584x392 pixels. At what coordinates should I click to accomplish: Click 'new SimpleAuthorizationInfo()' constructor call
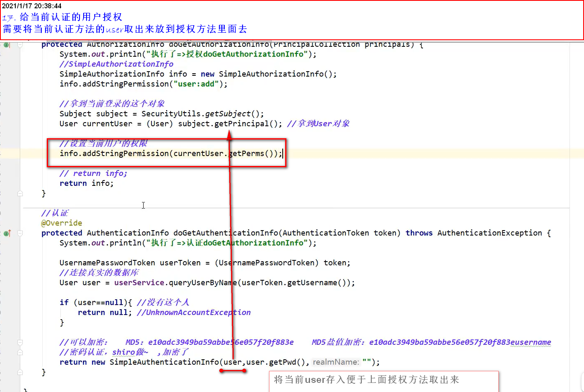tap(267, 74)
